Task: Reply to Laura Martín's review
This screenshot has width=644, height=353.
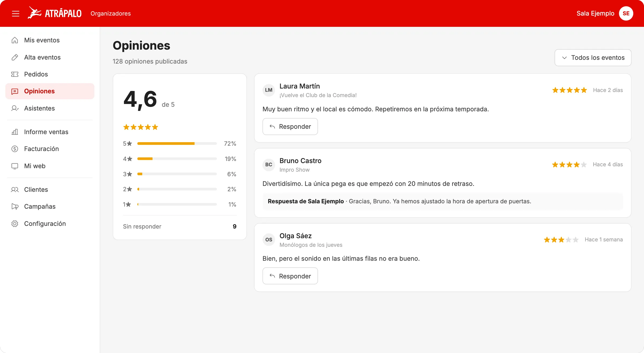Action: tap(290, 127)
